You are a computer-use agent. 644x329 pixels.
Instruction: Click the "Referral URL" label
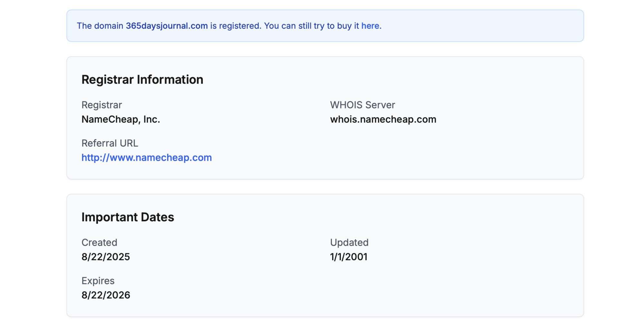coord(109,143)
